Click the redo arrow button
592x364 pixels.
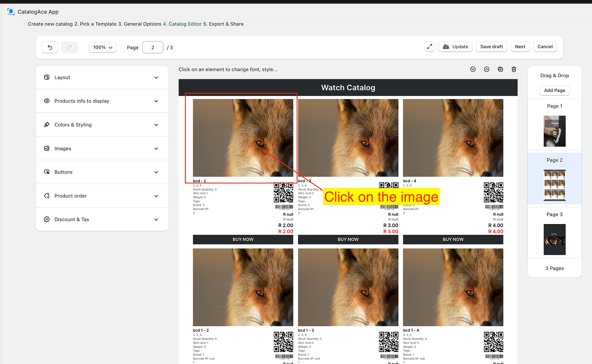pos(69,47)
